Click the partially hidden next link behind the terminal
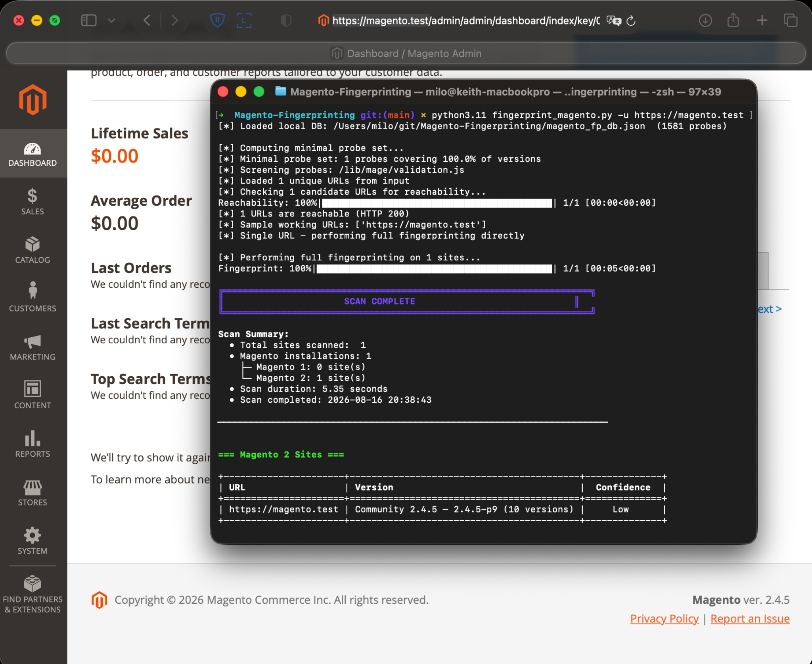The image size is (812, 664). pos(770,309)
